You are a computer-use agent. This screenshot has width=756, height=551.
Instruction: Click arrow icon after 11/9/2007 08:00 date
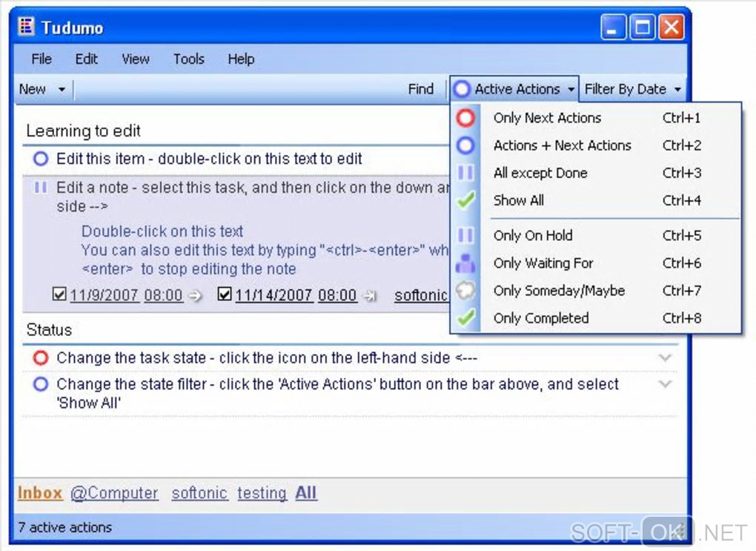(195, 295)
